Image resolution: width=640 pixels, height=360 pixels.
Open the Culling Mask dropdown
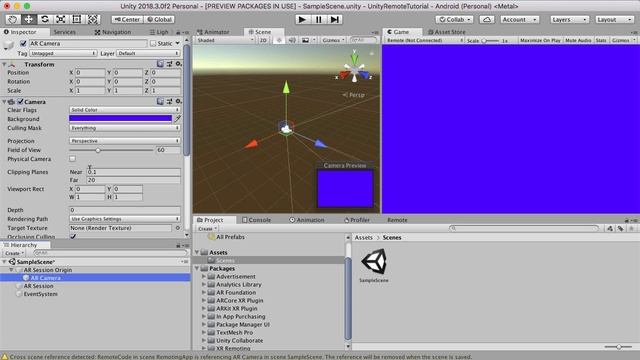125,128
